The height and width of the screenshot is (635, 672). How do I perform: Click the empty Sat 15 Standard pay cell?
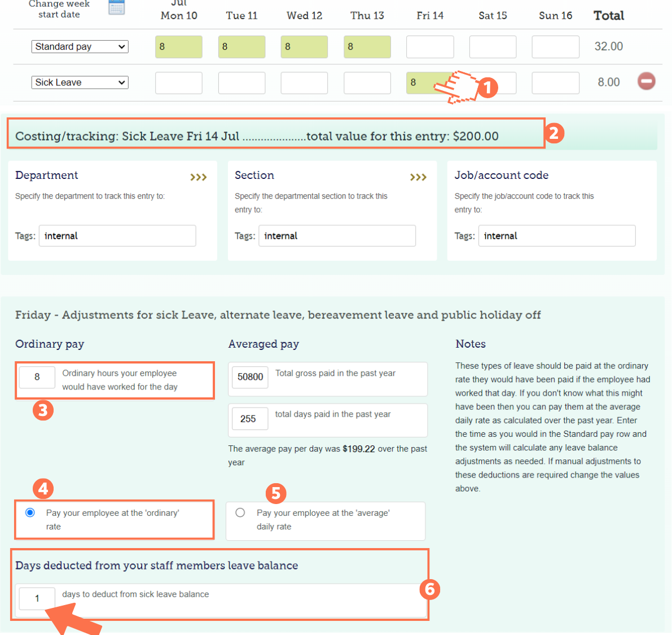pyautogui.click(x=493, y=46)
